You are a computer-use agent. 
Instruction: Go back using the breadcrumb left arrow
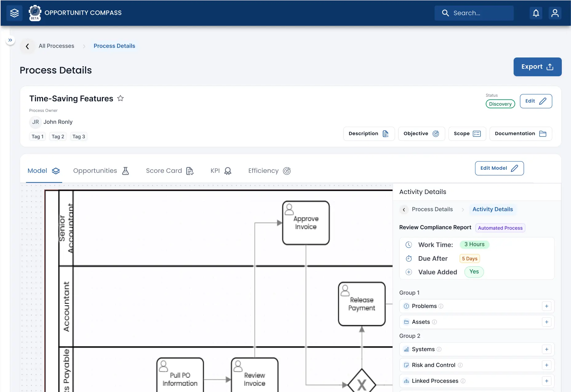coord(27,46)
